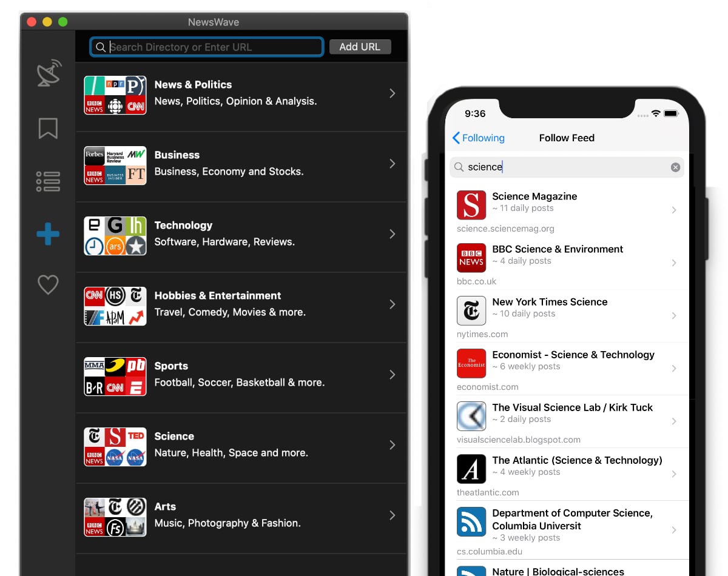Expand the Sports category chevron
The height and width of the screenshot is (576, 728).
(393, 375)
